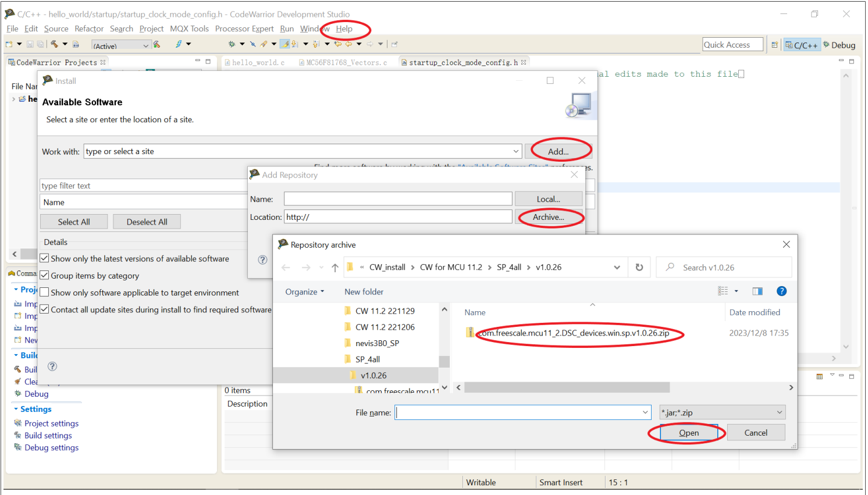The height and width of the screenshot is (495, 868).
Task: Go up one folder level
Action: click(x=335, y=268)
